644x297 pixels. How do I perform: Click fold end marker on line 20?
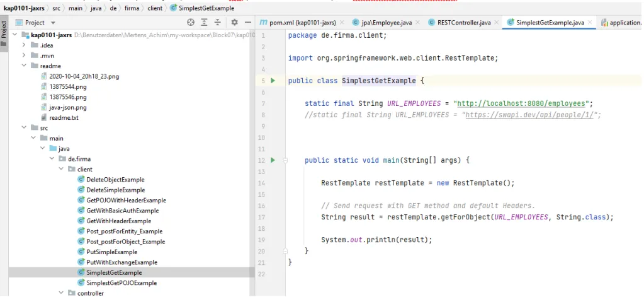point(285,250)
